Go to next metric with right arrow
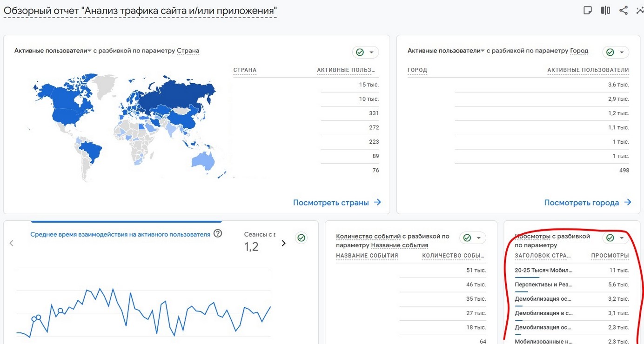644x344 pixels. click(x=283, y=243)
